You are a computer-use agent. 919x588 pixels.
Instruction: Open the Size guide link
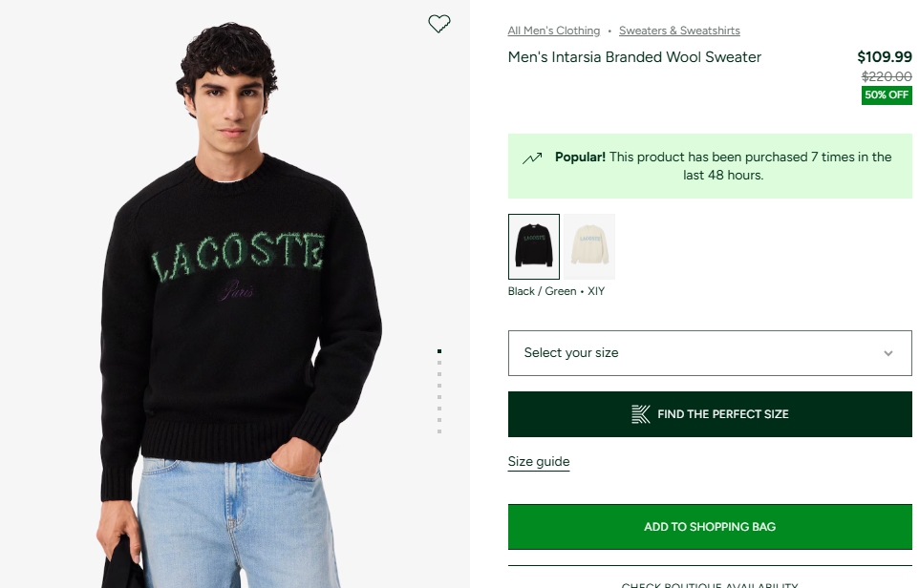coord(539,462)
